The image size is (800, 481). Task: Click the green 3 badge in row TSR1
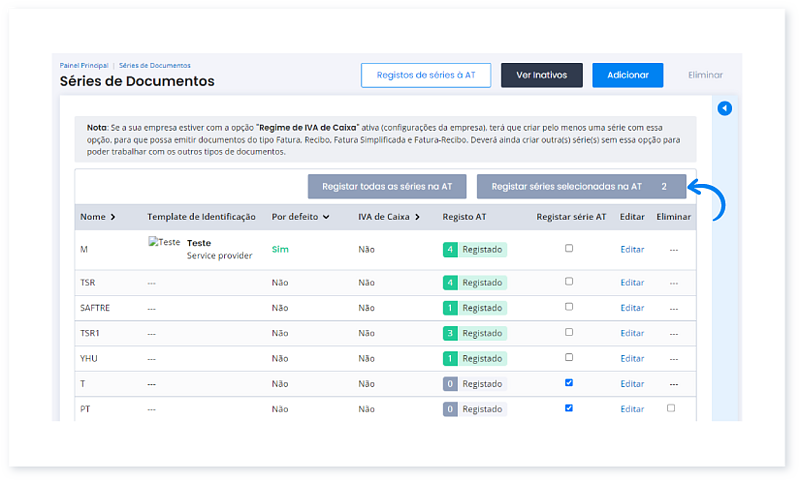point(450,333)
